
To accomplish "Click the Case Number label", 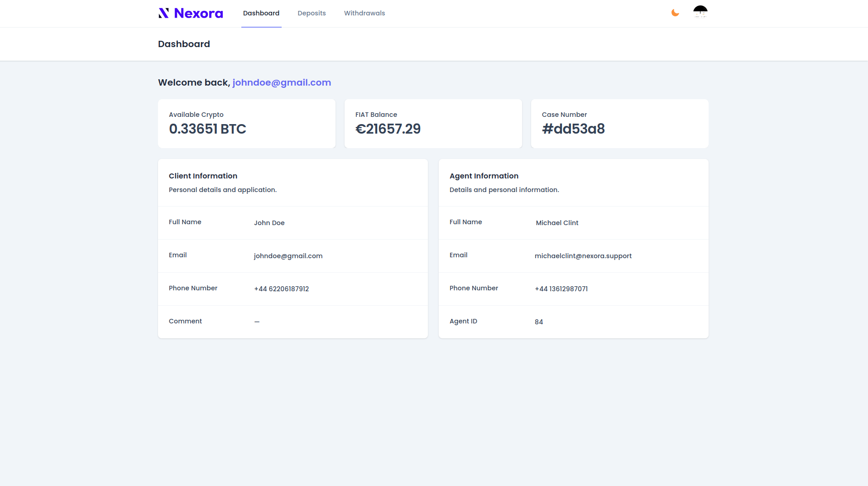I will [x=564, y=115].
